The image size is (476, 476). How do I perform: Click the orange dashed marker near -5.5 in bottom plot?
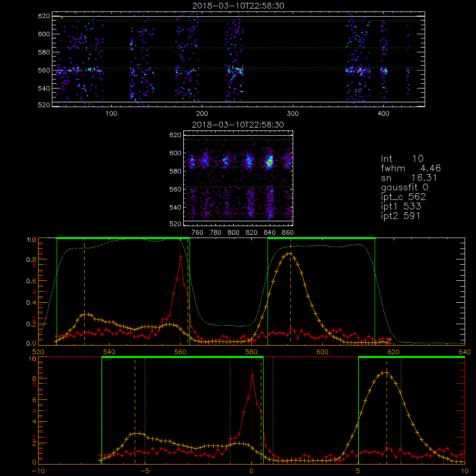[x=135, y=410]
